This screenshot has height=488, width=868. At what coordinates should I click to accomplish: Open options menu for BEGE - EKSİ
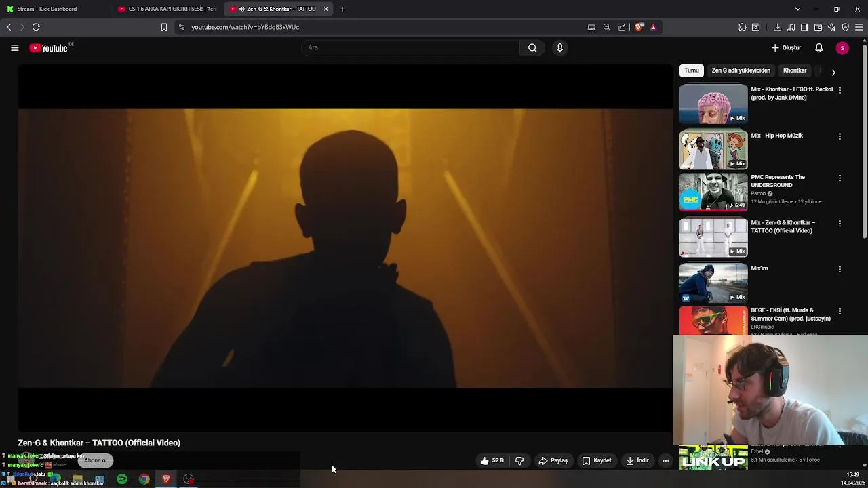point(840,312)
